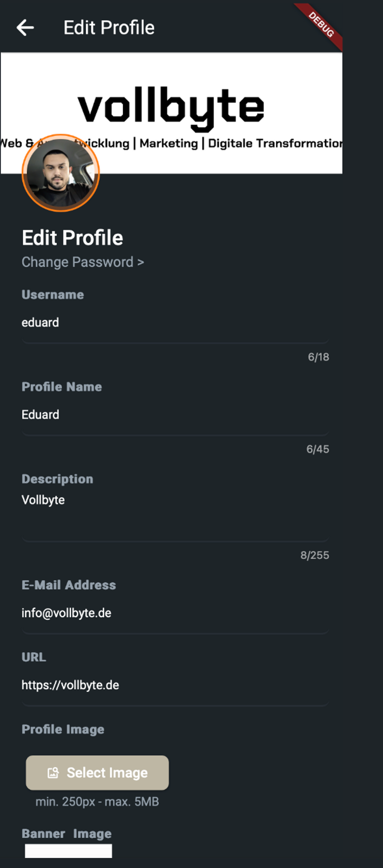Click the image icon inside Select Image
The width and height of the screenshot is (383, 868).
(53, 773)
